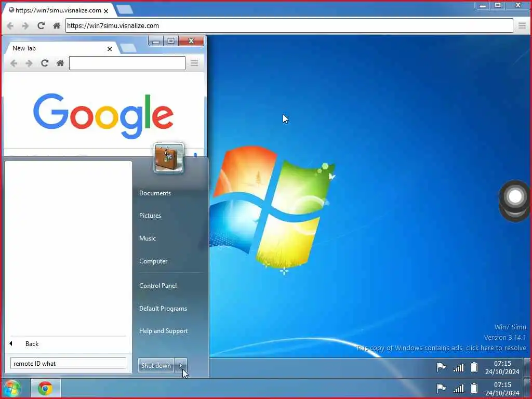Open inner Chrome hamburger menu
This screenshot has width=532, height=399.
(194, 63)
